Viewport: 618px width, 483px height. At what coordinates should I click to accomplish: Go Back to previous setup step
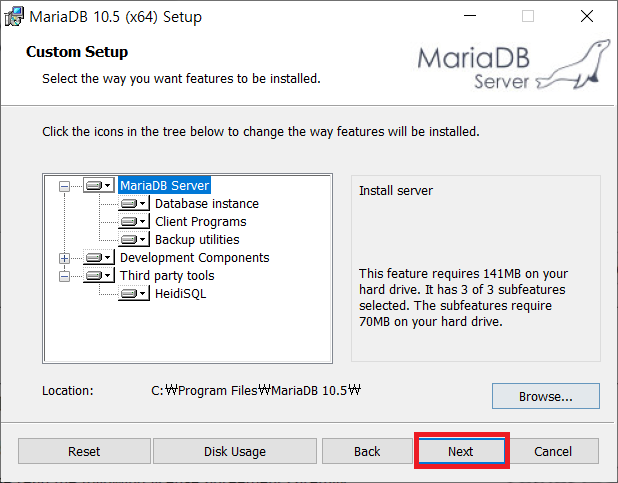pyautogui.click(x=367, y=451)
